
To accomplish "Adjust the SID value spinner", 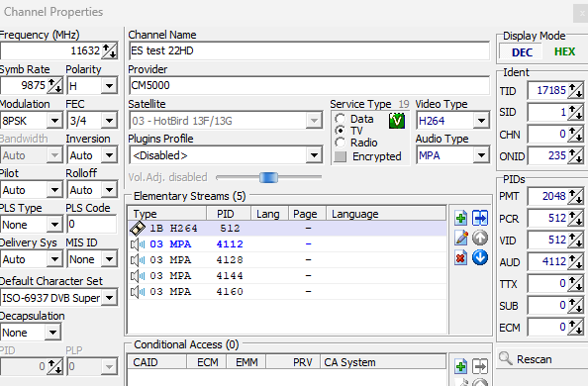I will pyautogui.click(x=575, y=113).
